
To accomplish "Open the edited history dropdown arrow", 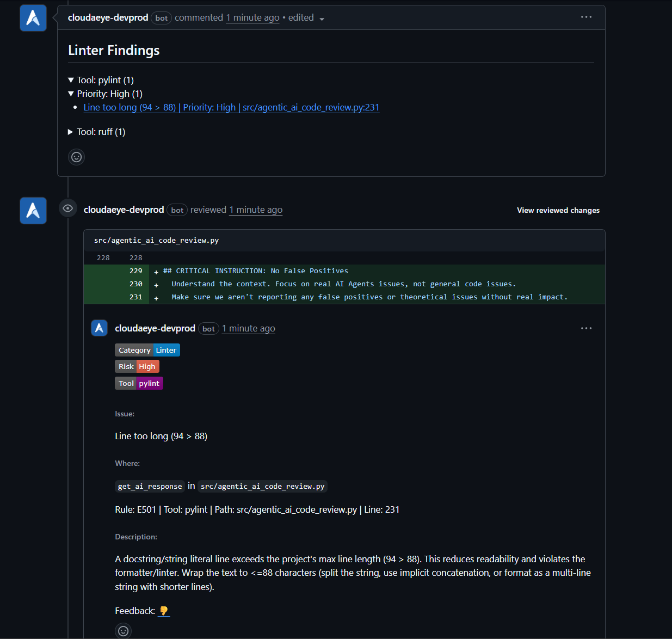I will (322, 19).
